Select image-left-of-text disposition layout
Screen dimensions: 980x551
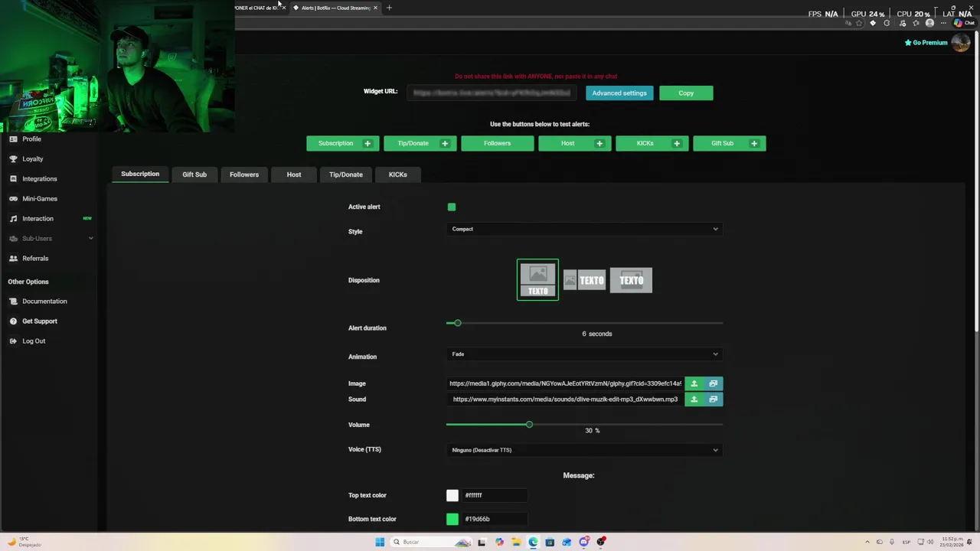pyautogui.click(x=584, y=280)
